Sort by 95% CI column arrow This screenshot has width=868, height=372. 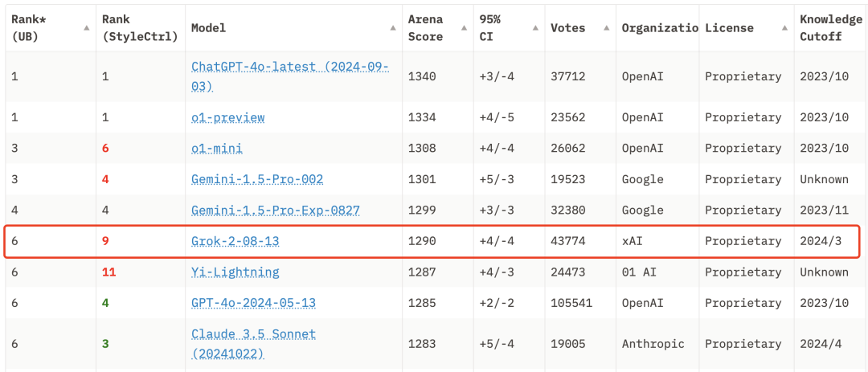click(536, 28)
